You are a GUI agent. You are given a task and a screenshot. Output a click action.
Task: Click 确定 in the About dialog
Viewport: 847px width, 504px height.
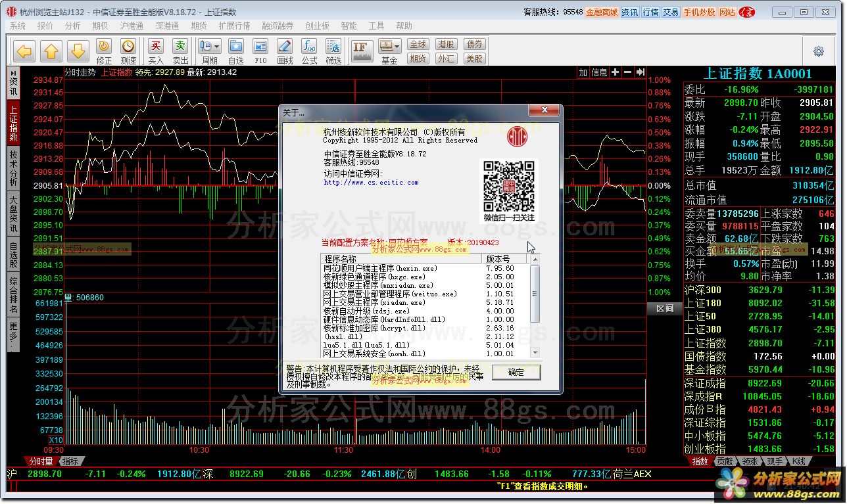point(516,372)
